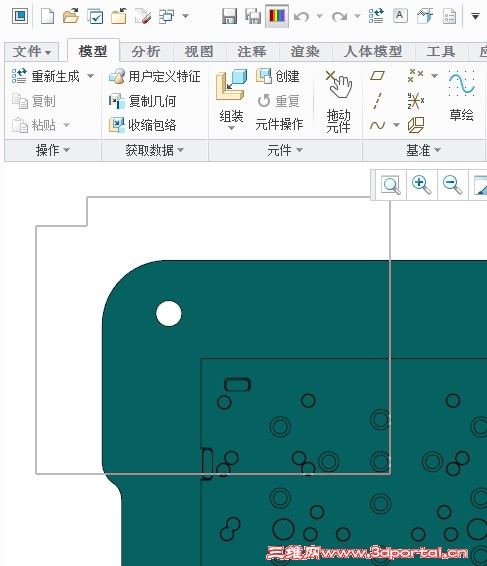This screenshot has width=487, height=566.
Task: Click the Zoom Out magnifier icon
Action: tap(453, 185)
